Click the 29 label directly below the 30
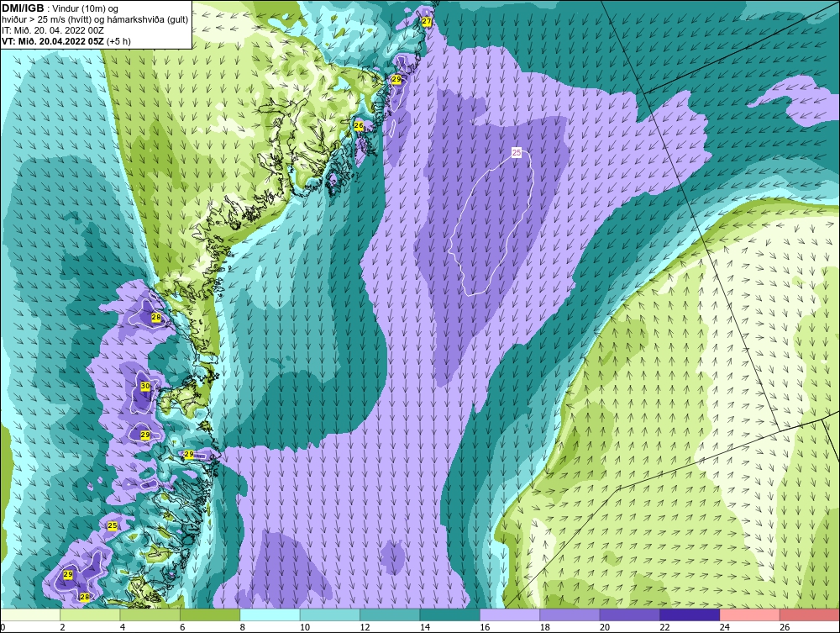Viewport: 840px width, 633px height. tap(145, 435)
